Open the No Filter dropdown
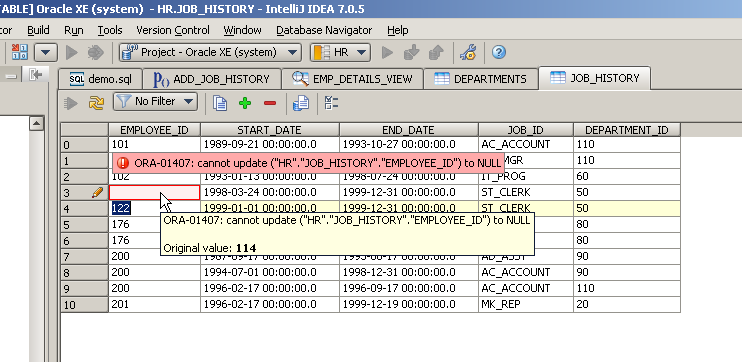This screenshot has height=362, width=742. point(155,101)
